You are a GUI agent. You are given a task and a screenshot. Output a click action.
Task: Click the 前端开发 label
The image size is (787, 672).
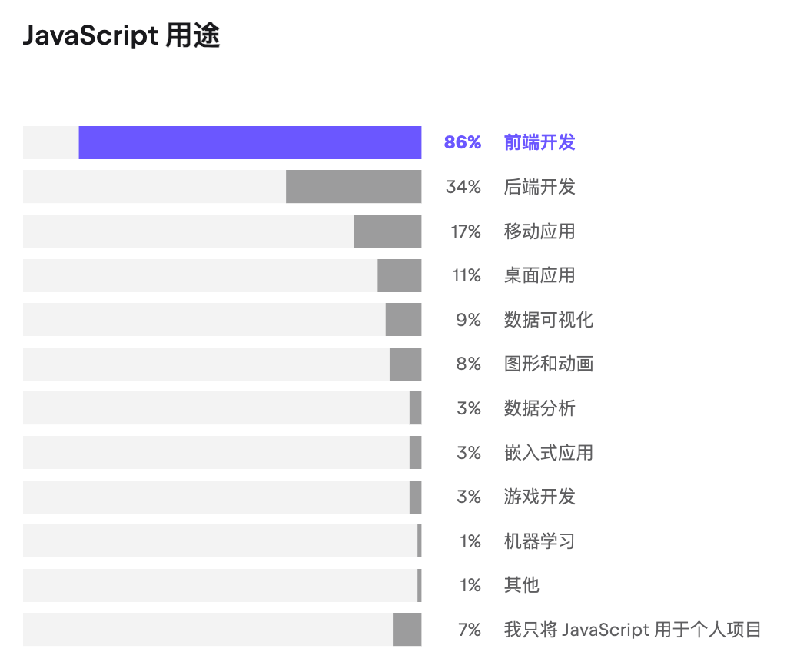[x=540, y=143]
